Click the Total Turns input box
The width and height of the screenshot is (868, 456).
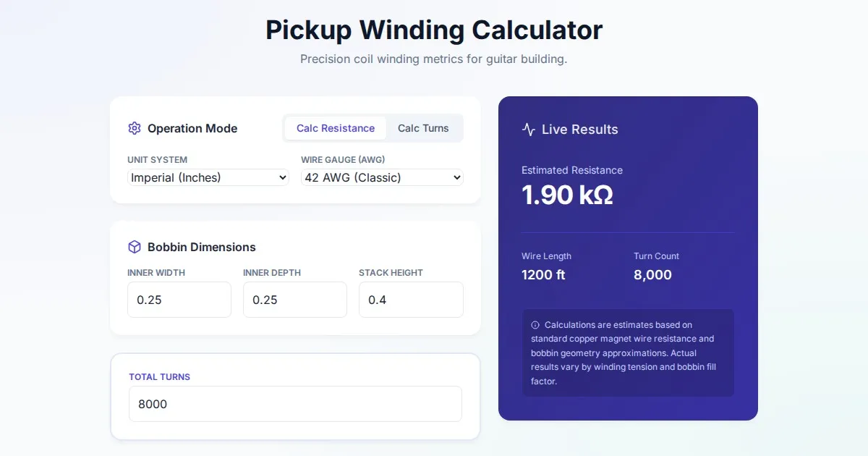coord(295,404)
